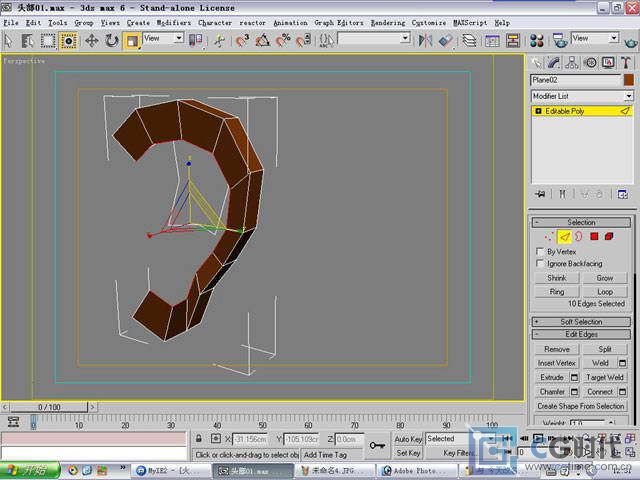Toggle Selection Lock padlock icon
Screen dimensions: 640x480
198,439
